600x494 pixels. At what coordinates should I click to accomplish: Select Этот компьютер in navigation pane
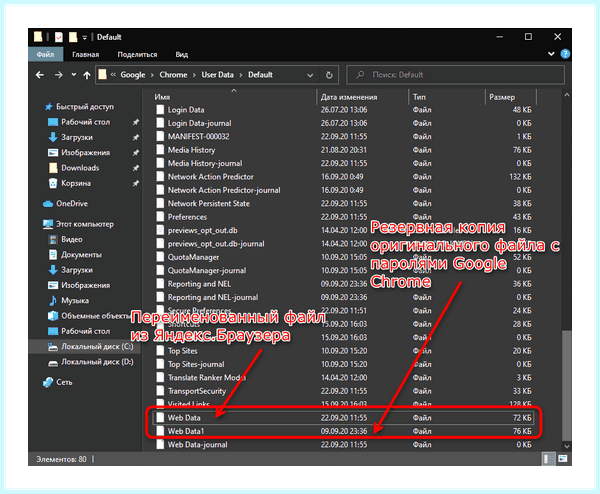tap(85, 224)
